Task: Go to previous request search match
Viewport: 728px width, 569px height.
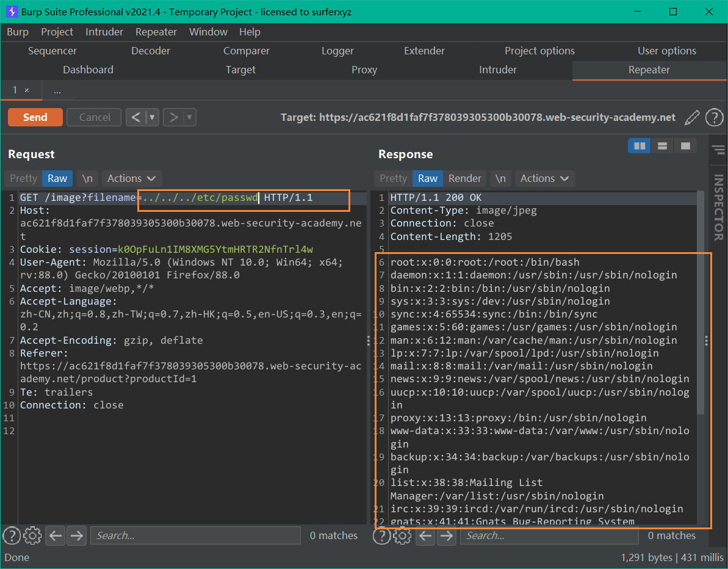Action: (56, 535)
